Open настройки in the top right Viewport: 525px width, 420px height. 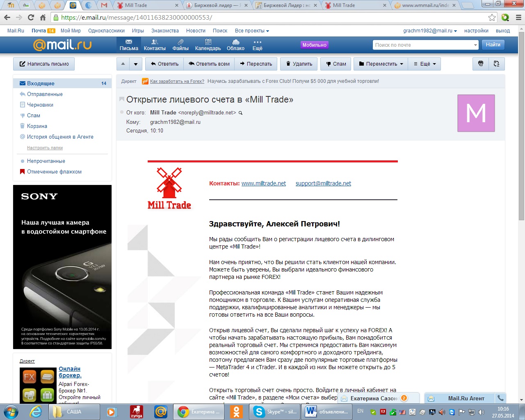(476, 31)
